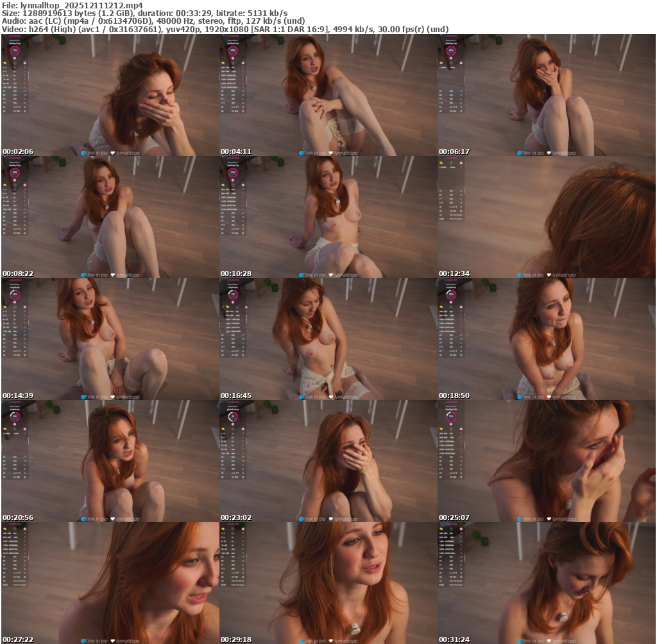Open the frame marked 00:08:22
Image resolution: width=657 pixels, height=644 pixels.
coord(110,217)
